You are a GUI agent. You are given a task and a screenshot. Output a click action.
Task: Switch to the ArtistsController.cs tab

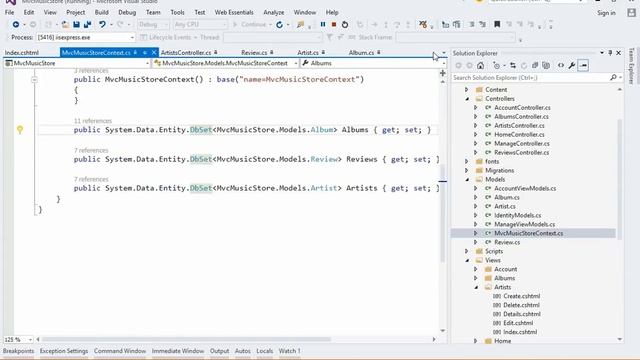[186, 53]
